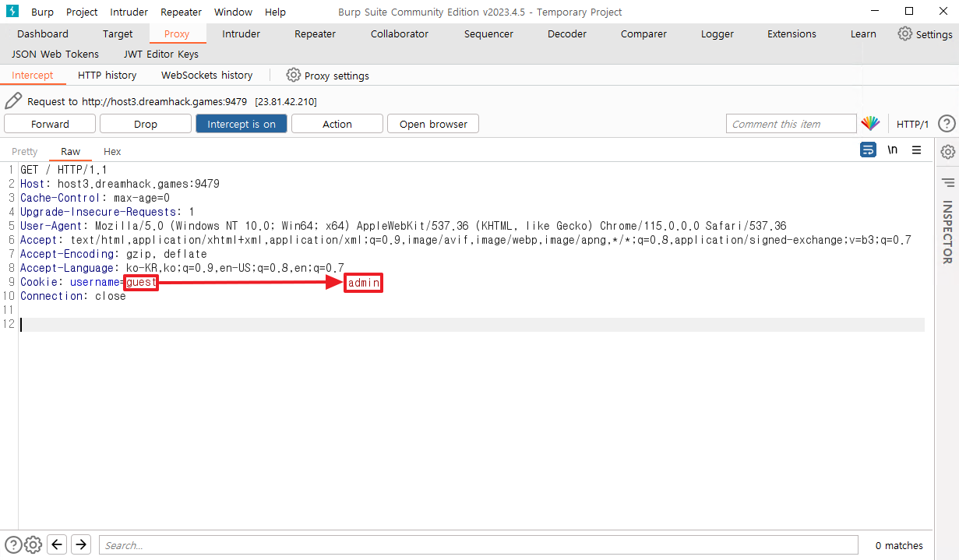The height and width of the screenshot is (560, 959).
Task: Switch to the Target tab
Action: [118, 34]
